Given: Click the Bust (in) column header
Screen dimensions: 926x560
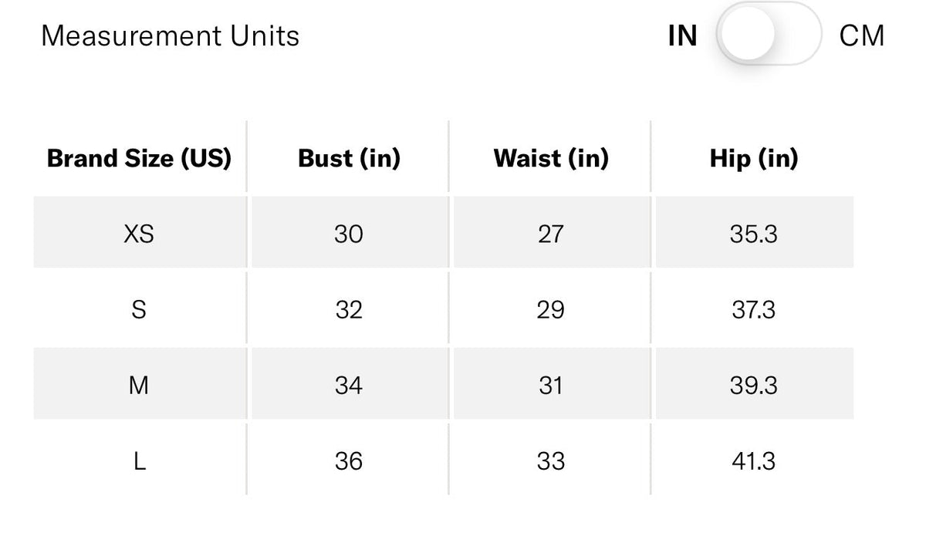Looking at the screenshot, I should click(349, 158).
